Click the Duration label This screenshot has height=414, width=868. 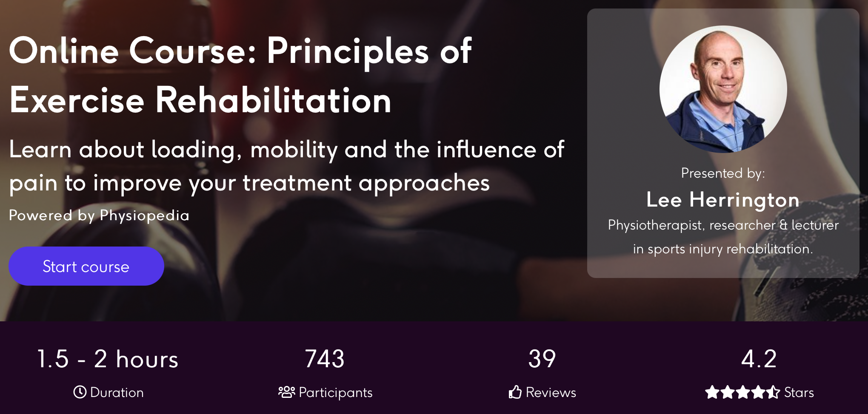click(x=117, y=392)
